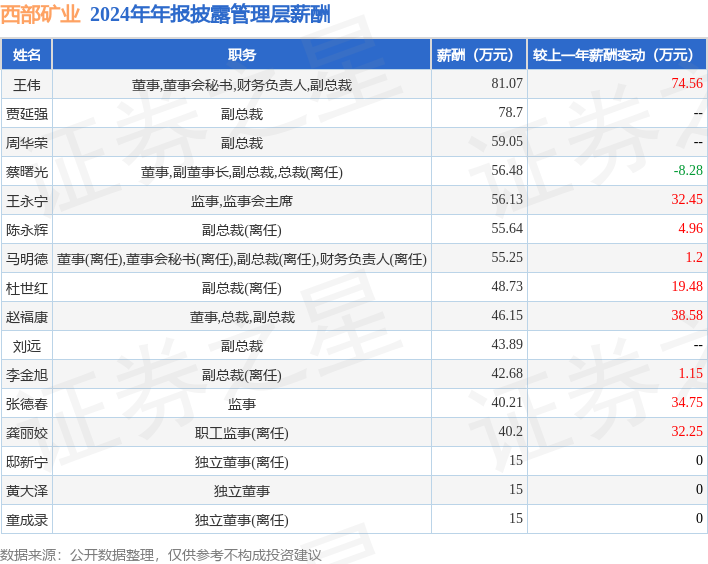Click the position 董事,总裁,副总裁
Viewport: 708px width, 564px height.
pos(242,317)
